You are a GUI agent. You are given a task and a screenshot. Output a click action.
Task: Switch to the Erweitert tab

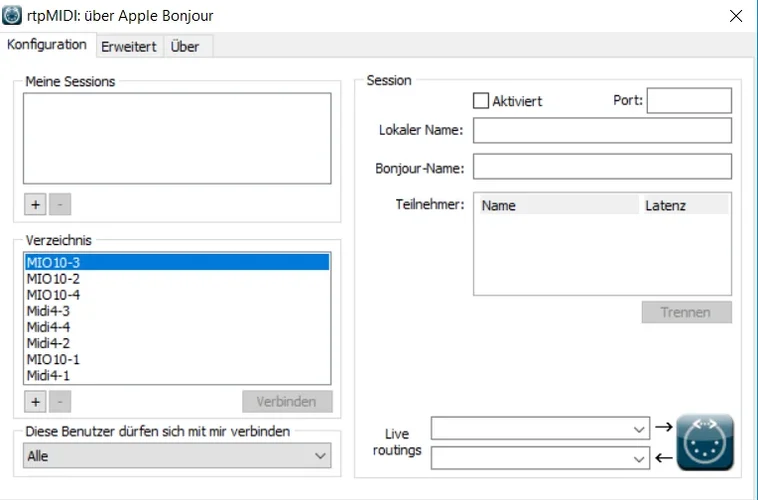(129, 46)
